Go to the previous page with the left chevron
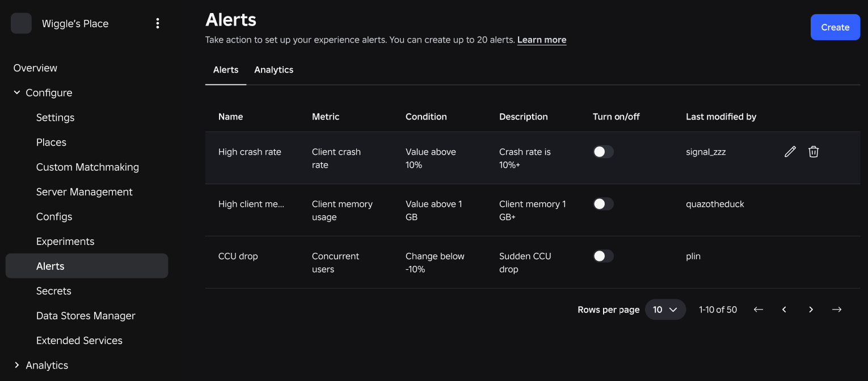 coord(784,310)
